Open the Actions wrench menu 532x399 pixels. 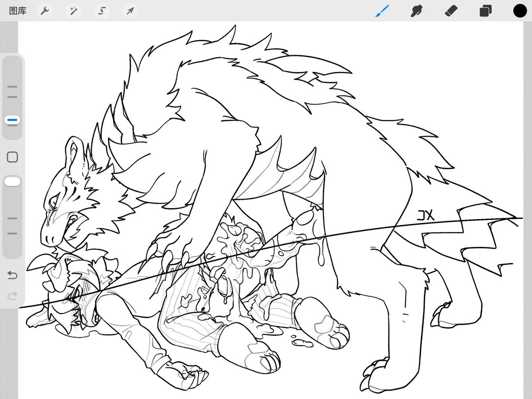click(x=44, y=11)
